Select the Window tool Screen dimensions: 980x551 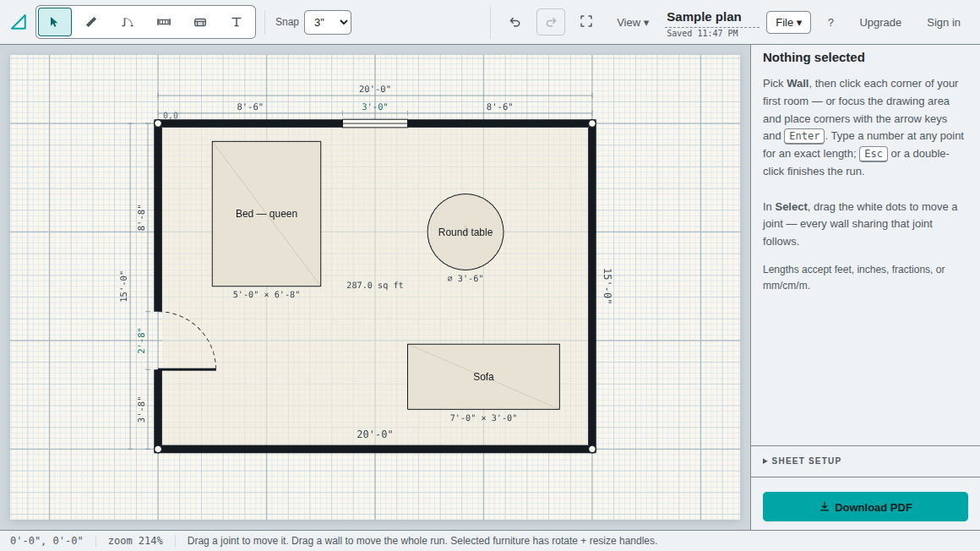click(164, 22)
